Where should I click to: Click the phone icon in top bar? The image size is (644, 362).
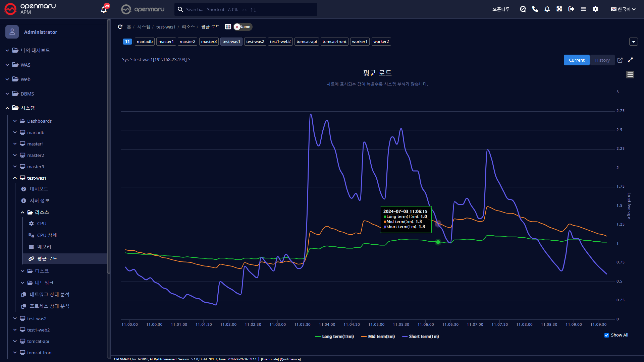[x=535, y=9]
